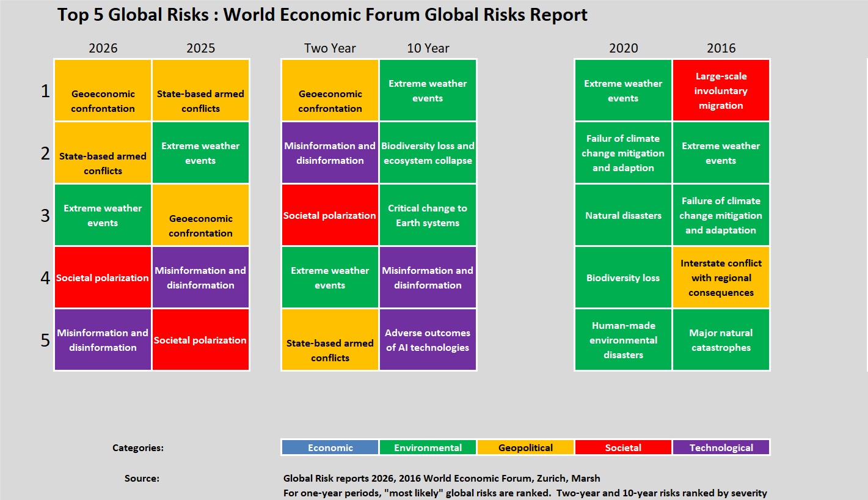
Task: Select Critical change to Earth systems cell
Action: point(428,215)
